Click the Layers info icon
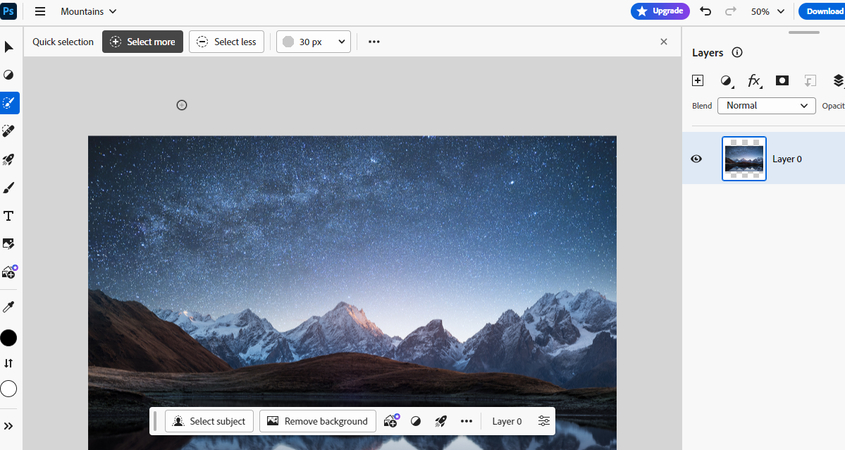845x450 pixels. click(x=737, y=52)
